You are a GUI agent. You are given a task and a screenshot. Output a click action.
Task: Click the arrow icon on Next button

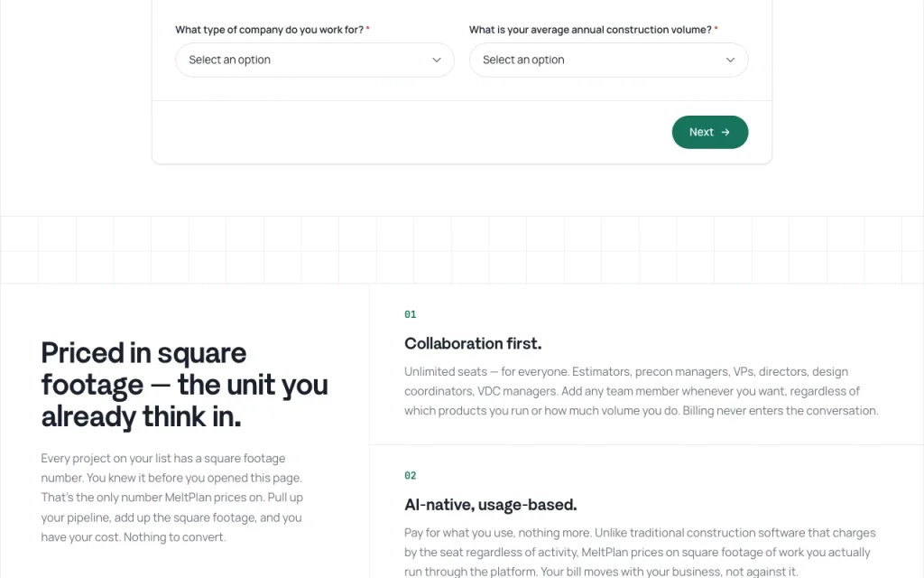click(725, 132)
